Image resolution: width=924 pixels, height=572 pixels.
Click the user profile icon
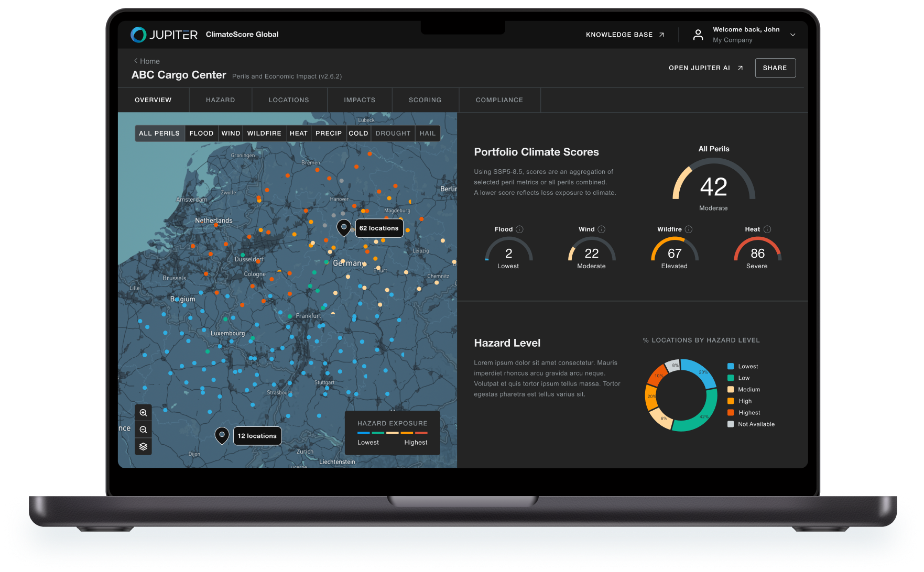tap(698, 35)
